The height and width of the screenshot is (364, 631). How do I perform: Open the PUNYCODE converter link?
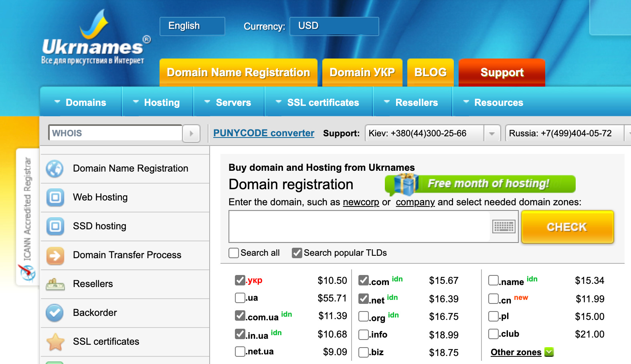click(264, 133)
